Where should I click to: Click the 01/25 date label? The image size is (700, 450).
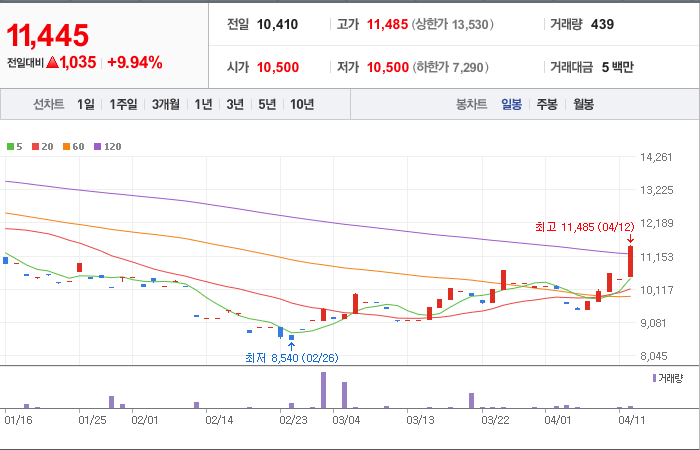(92, 421)
